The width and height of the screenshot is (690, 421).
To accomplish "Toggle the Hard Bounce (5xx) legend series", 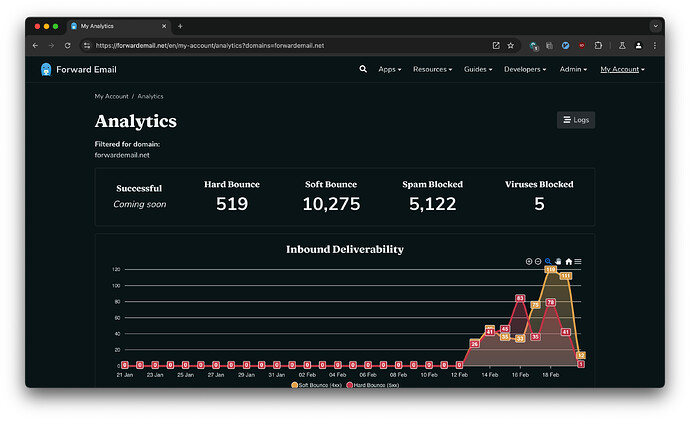I will point(373,385).
